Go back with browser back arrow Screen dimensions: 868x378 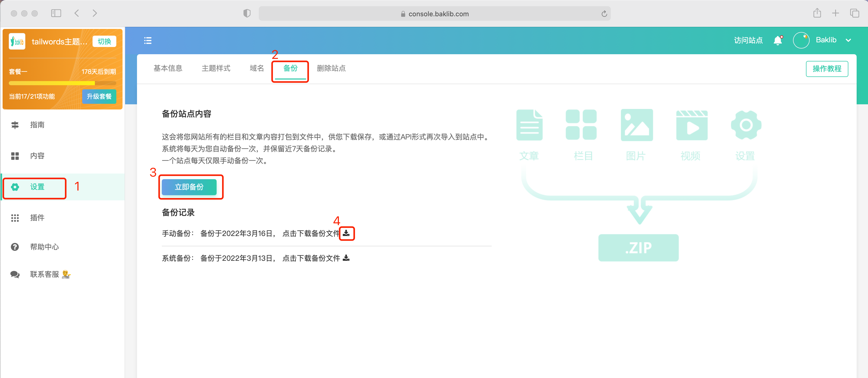[77, 13]
